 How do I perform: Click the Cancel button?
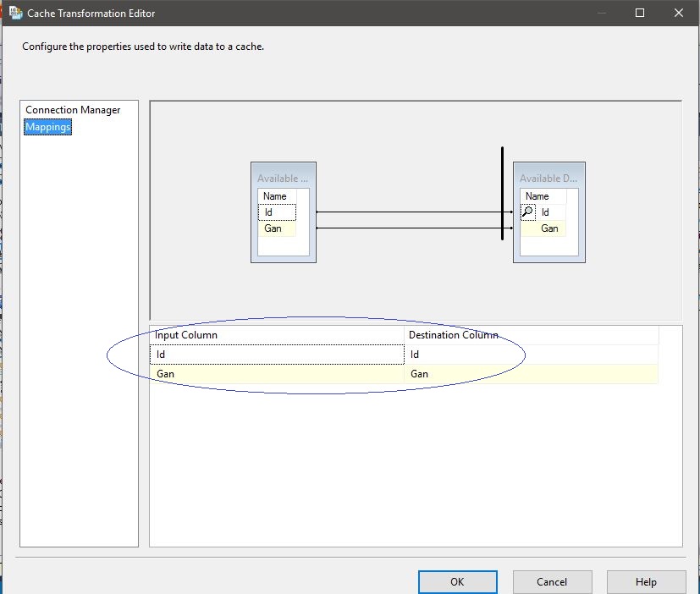[552, 581]
